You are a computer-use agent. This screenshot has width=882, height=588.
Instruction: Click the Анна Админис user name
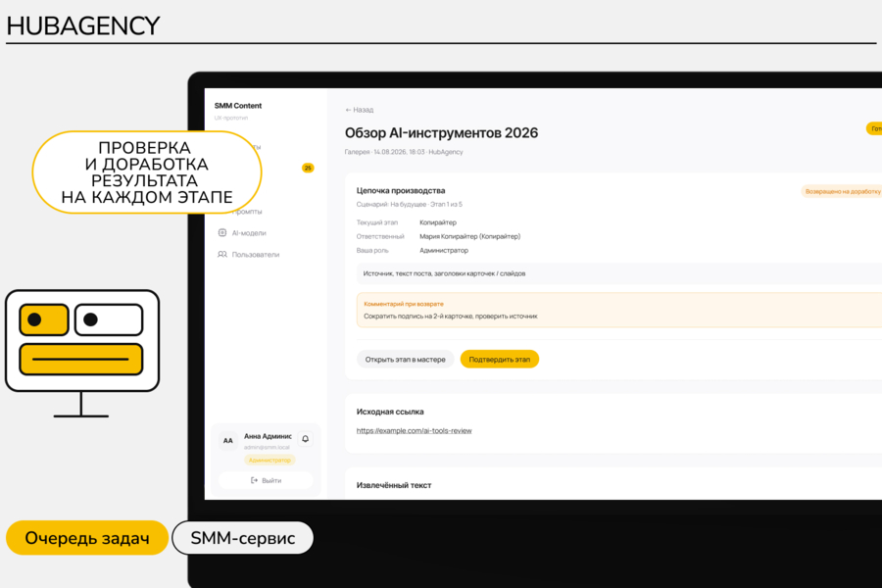(268, 436)
